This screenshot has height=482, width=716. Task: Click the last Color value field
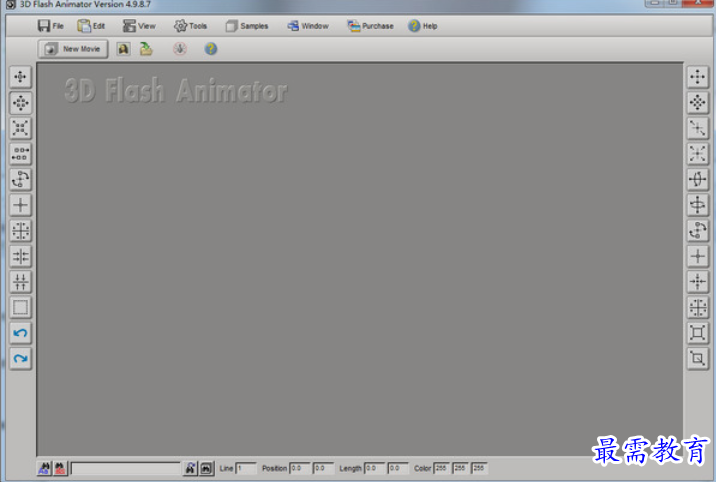coord(479,468)
